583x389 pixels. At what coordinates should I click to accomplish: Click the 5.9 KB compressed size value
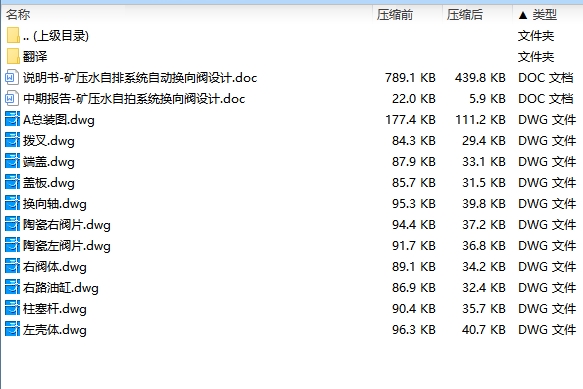[487, 99]
